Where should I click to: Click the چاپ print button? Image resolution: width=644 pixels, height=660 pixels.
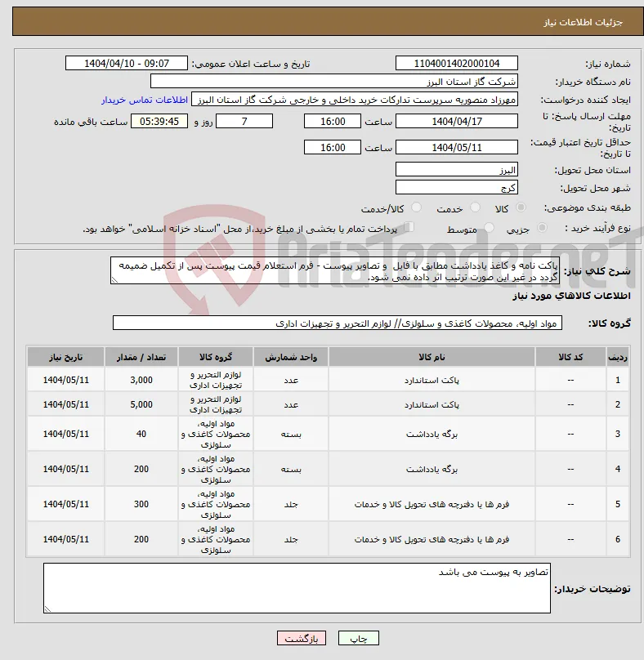coord(359,638)
